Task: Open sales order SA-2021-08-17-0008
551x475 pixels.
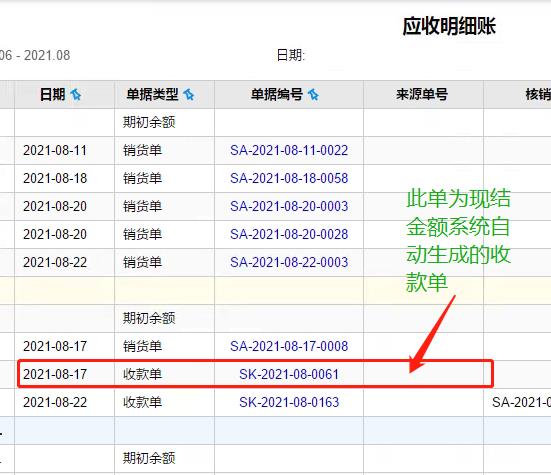Action: point(289,346)
